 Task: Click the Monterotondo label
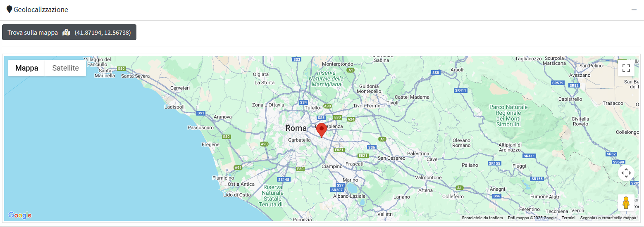point(338,64)
